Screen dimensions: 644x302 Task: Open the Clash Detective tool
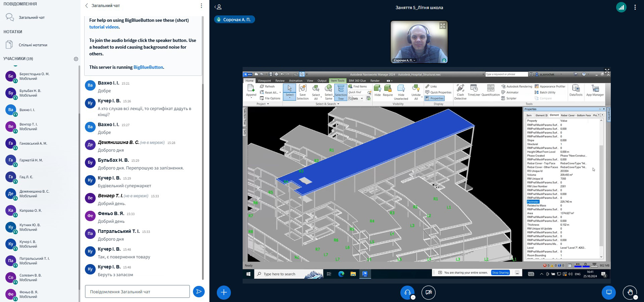tap(460, 92)
